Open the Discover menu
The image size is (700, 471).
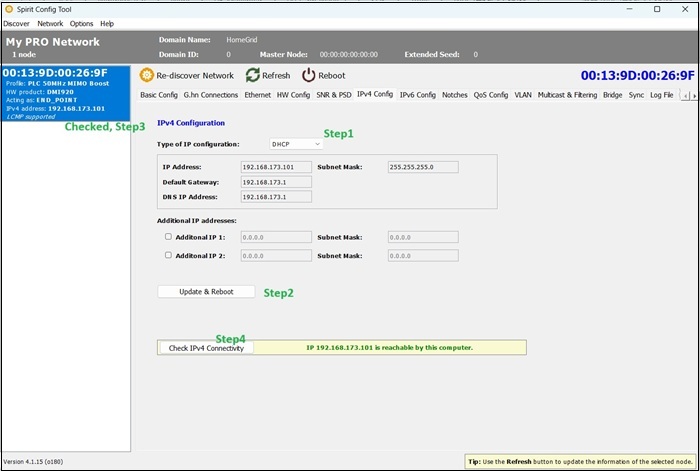click(x=16, y=23)
